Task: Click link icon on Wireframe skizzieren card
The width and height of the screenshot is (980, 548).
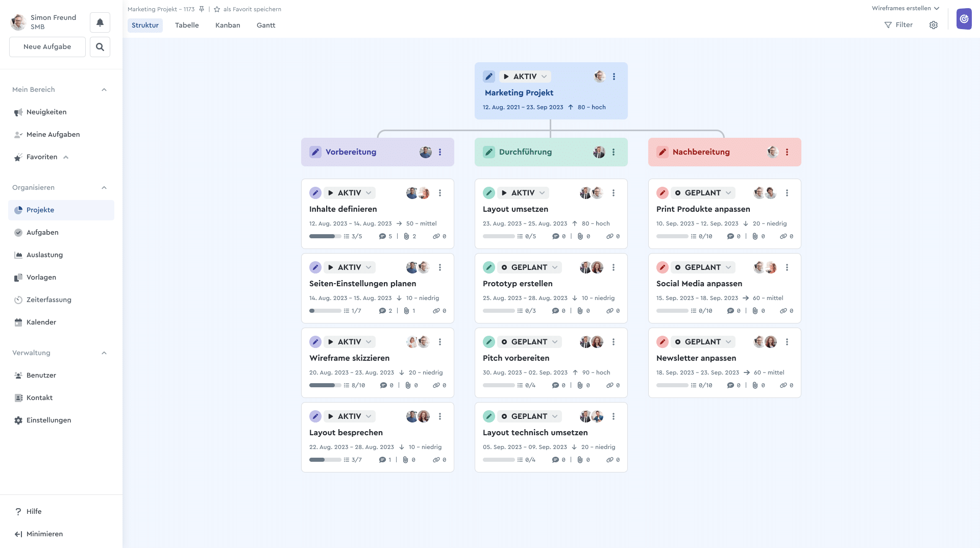Action: pos(436,386)
